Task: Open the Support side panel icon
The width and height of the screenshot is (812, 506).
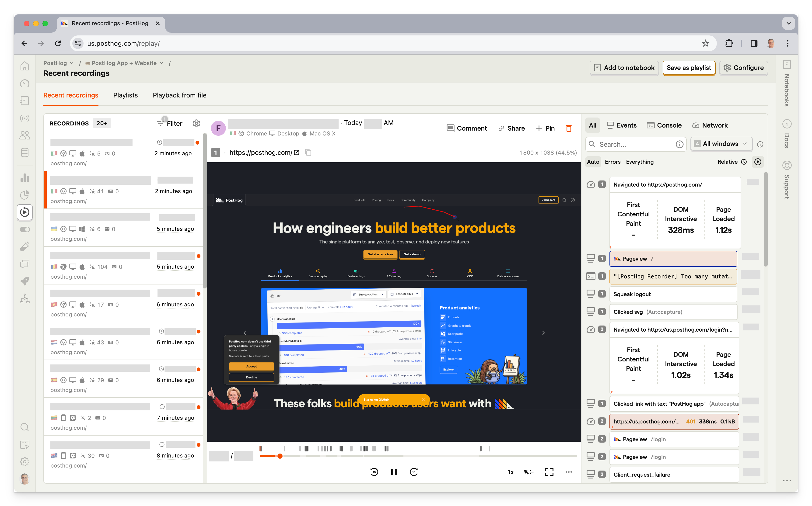Action: tap(787, 180)
